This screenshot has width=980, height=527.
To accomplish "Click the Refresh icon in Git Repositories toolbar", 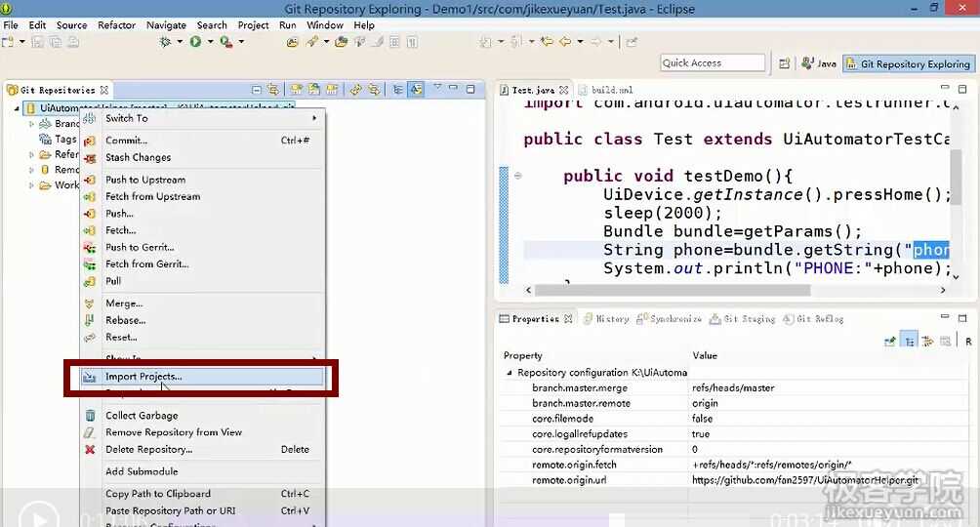I will 355,90.
